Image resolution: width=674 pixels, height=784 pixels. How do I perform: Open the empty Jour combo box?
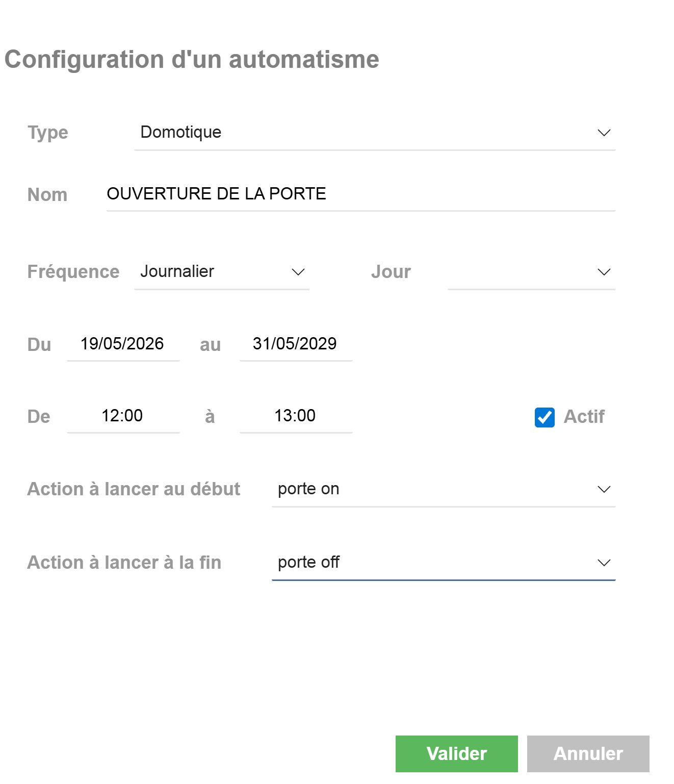point(532,272)
